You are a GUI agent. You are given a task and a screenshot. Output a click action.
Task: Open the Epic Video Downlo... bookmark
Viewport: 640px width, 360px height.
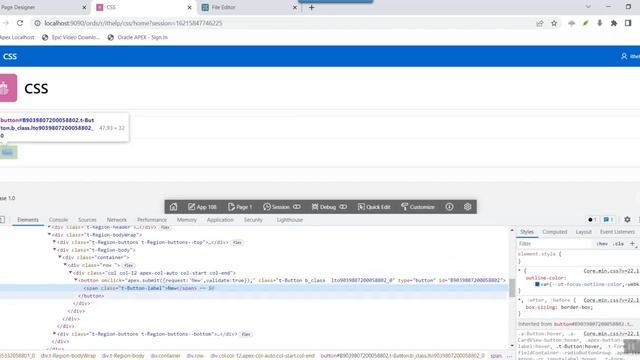71,37
